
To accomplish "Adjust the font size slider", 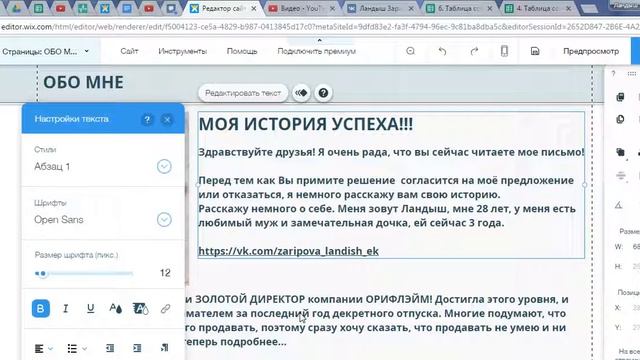I will point(84,273).
